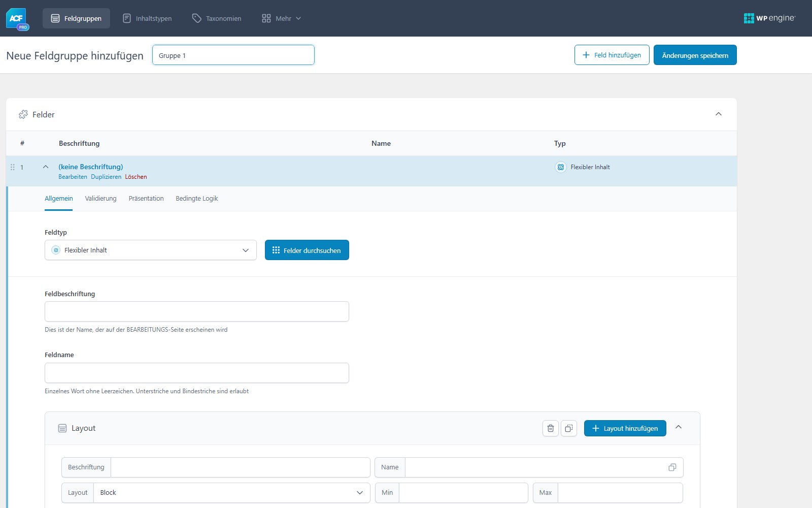Viewport: 812px width, 508px height.
Task: Focus the Max input field
Action: 620,493
